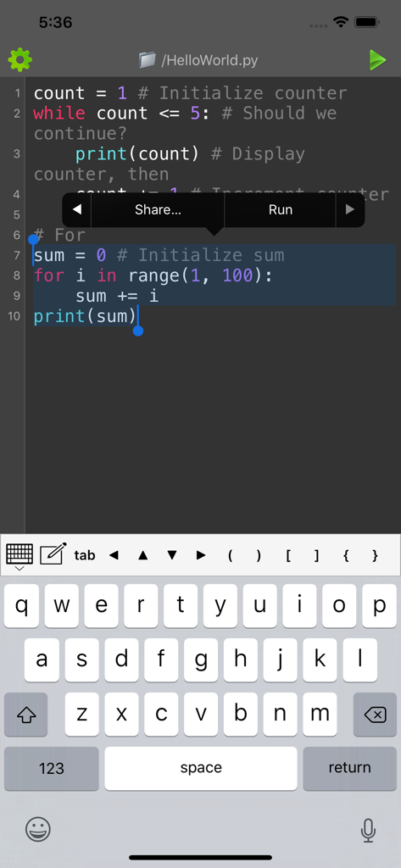
Task: Tap the g key
Action: point(200,659)
